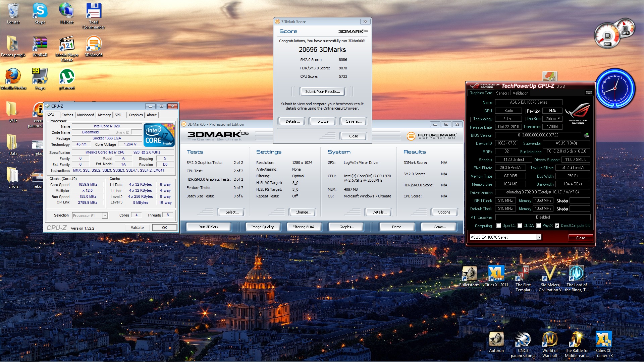644x362 pixels.
Task: Click the Intel Core i7 logo in CPU-Z
Action: (x=159, y=135)
